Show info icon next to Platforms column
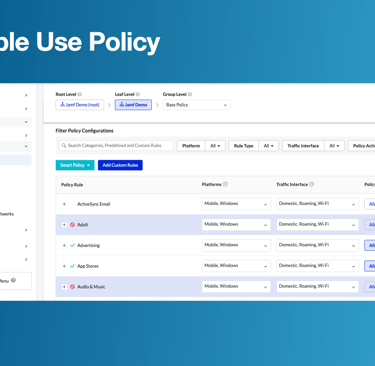This screenshot has width=375, height=366. click(225, 184)
